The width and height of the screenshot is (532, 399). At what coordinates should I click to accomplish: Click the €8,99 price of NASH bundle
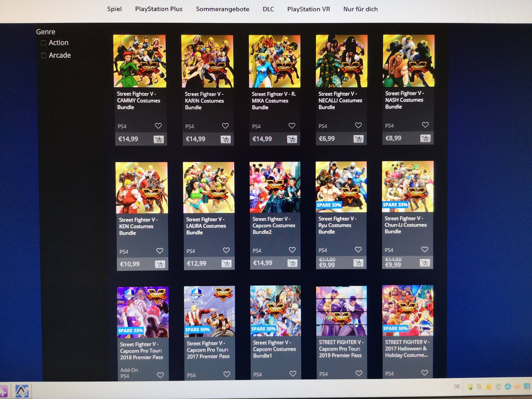click(x=393, y=138)
